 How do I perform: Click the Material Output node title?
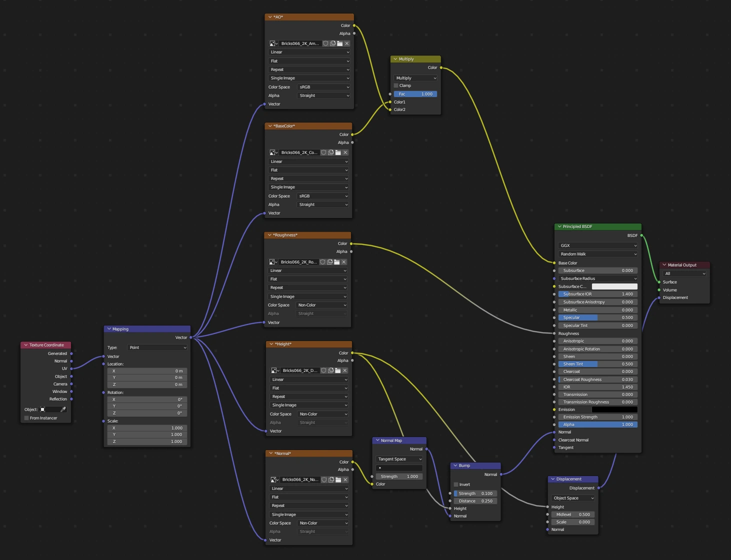coord(682,265)
